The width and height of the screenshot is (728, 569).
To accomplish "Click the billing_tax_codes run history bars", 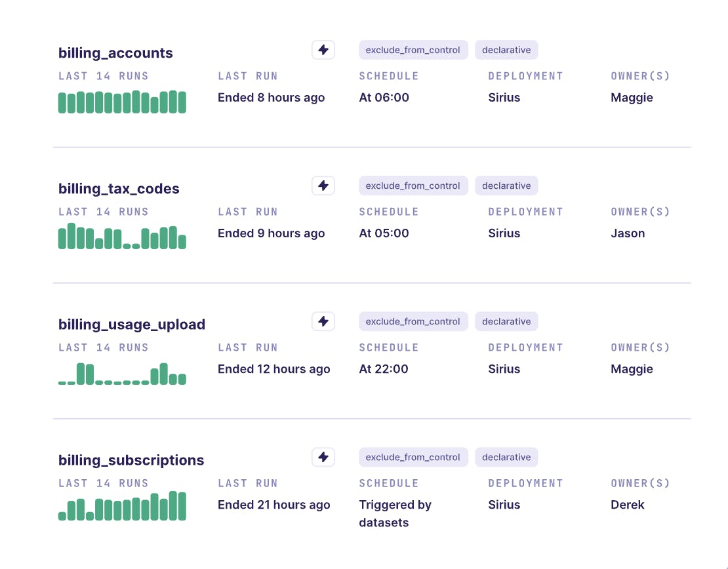I will (x=122, y=237).
